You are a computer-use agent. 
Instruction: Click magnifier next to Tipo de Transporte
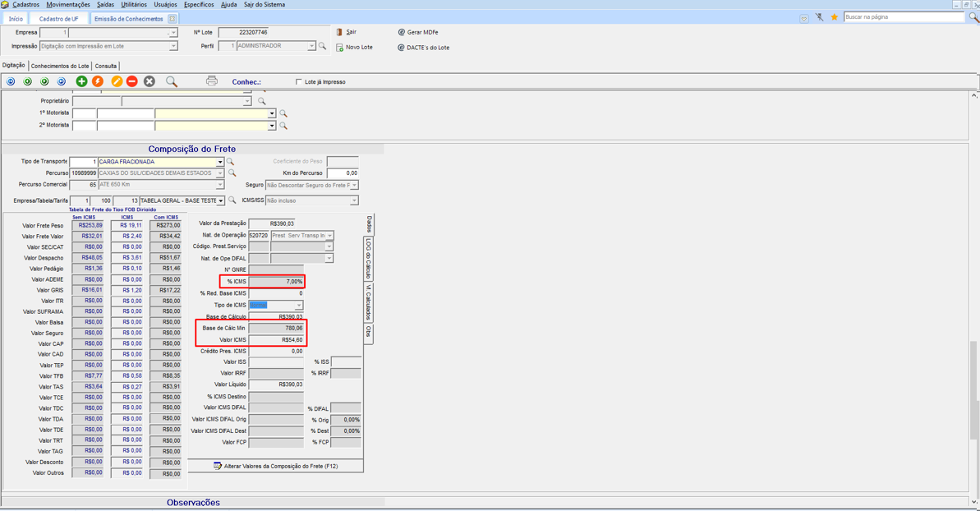click(x=231, y=162)
